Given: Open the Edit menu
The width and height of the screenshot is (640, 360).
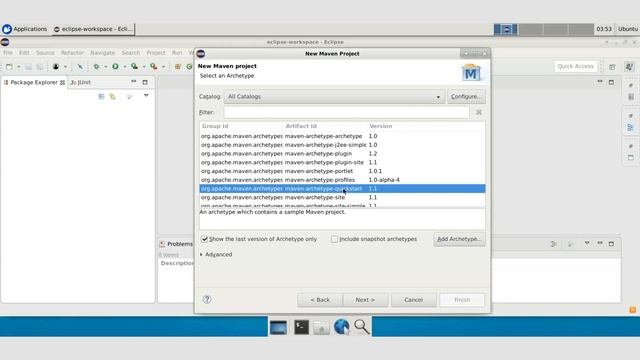Looking at the screenshot, I should point(24,53).
